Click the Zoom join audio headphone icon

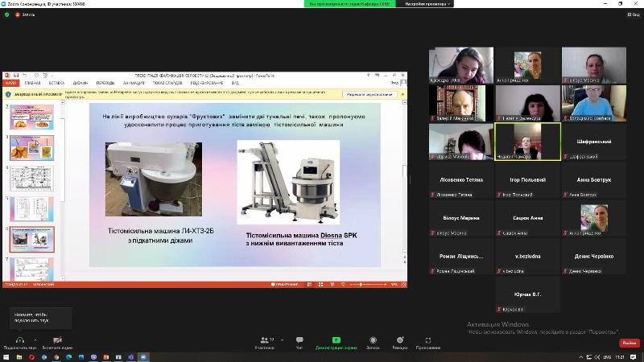[19, 340]
